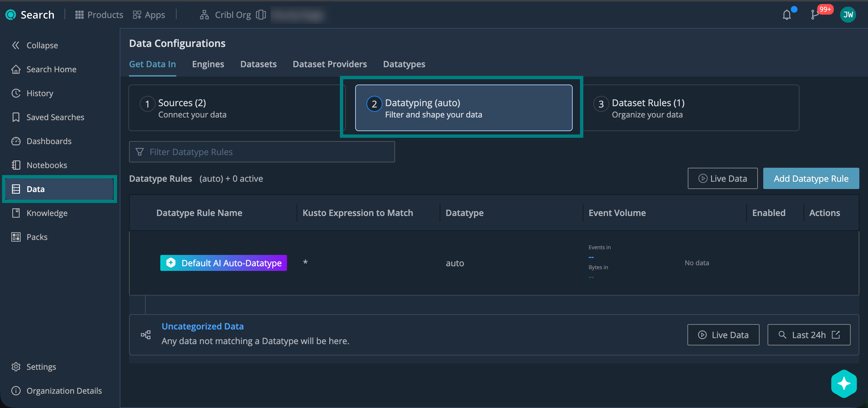The image size is (868, 408).
Task: Select the Datatyping (auto) step
Action: 464,108
